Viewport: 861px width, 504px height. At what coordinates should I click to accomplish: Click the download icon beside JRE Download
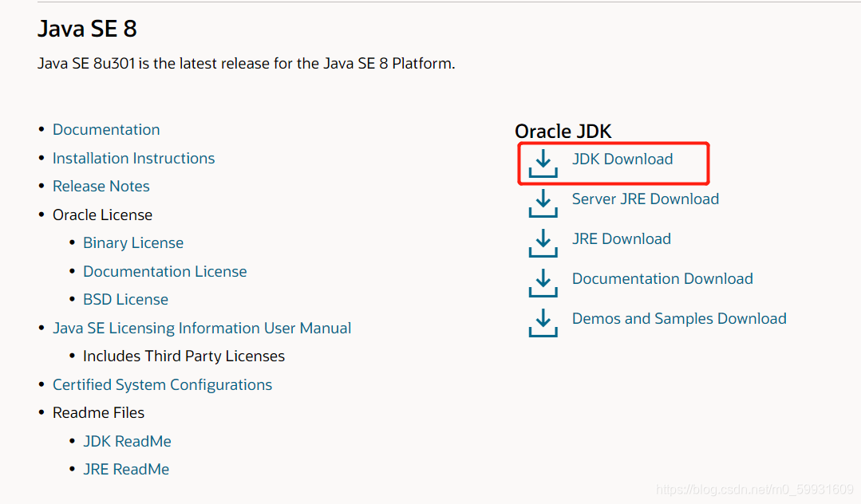pos(543,243)
